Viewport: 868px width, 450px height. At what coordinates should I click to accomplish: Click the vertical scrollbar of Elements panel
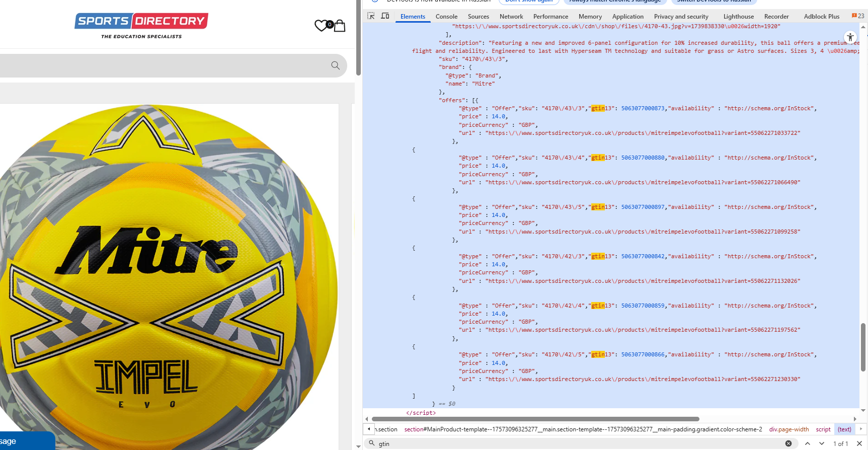[863, 347]
